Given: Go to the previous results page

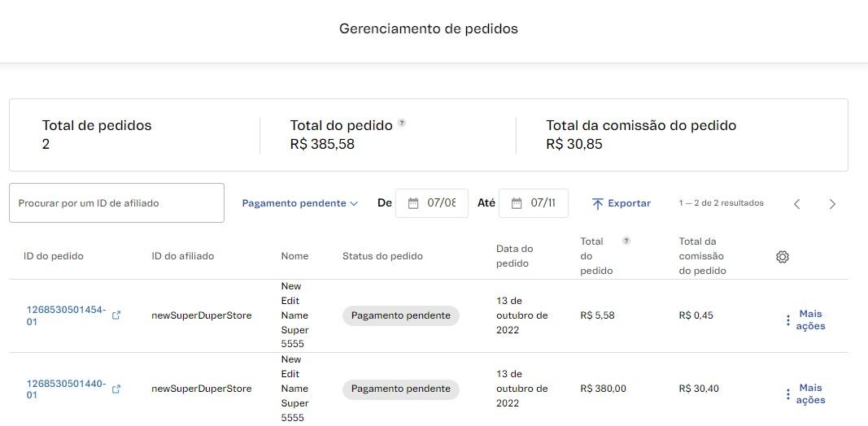Looking at the screenshot, I should [797, 204].
